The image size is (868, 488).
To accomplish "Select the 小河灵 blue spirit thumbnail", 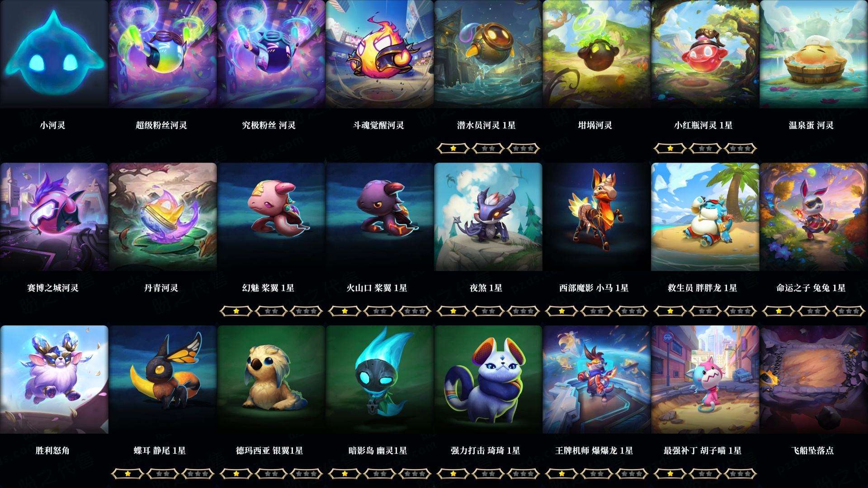I will tap(54, 54).
